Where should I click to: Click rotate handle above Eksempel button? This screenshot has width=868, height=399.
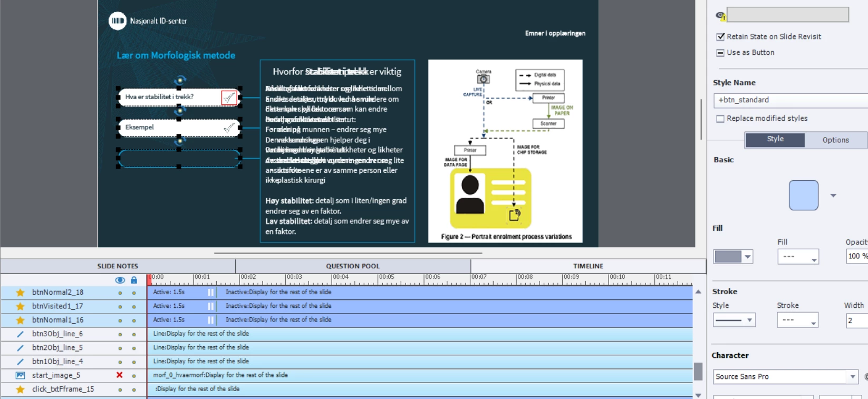(x=180, y=111)
